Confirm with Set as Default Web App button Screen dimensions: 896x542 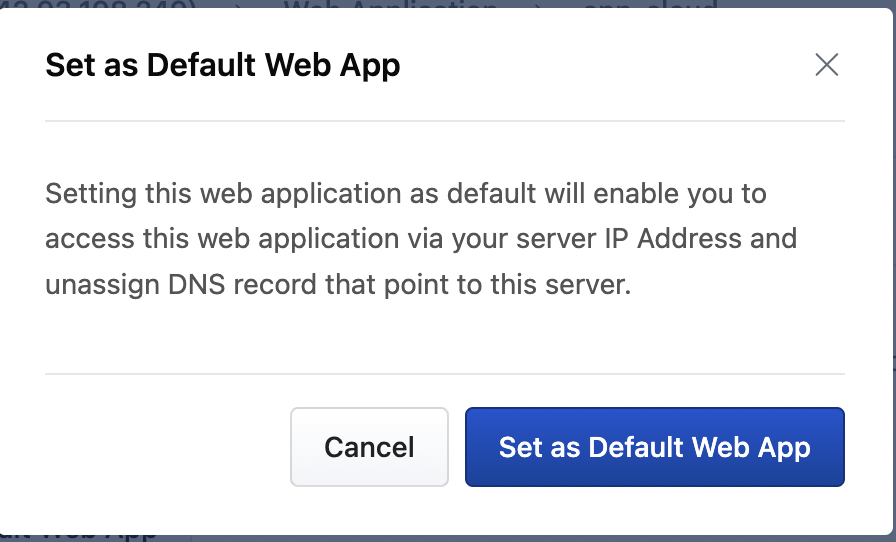click(654, 446)
